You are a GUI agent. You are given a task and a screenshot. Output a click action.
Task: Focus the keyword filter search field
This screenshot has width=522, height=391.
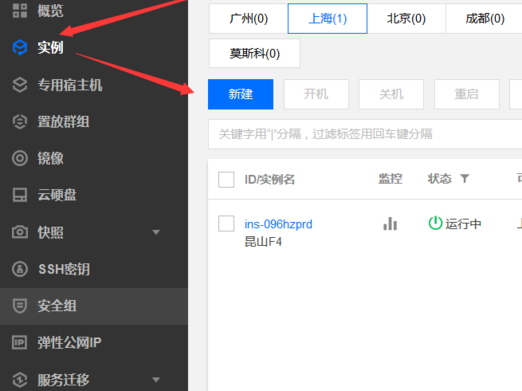point(365,134)
